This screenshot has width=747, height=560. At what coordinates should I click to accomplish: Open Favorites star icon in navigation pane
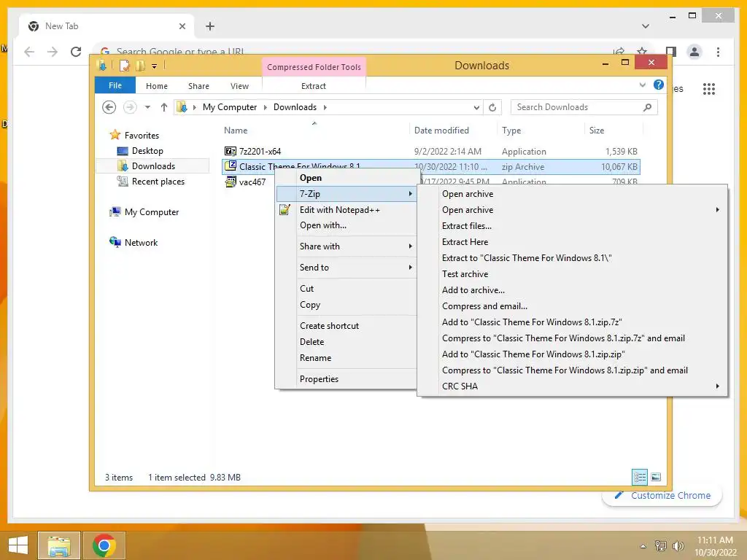pos(115,135)
